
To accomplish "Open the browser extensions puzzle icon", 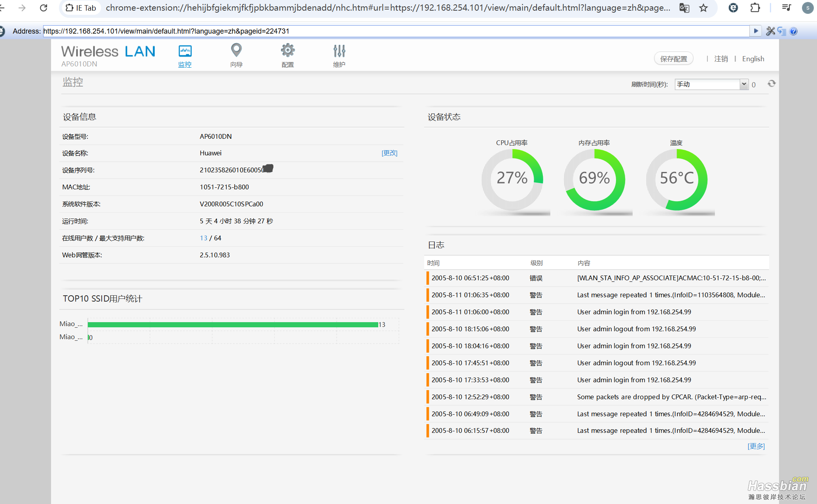I will (755, 8).
